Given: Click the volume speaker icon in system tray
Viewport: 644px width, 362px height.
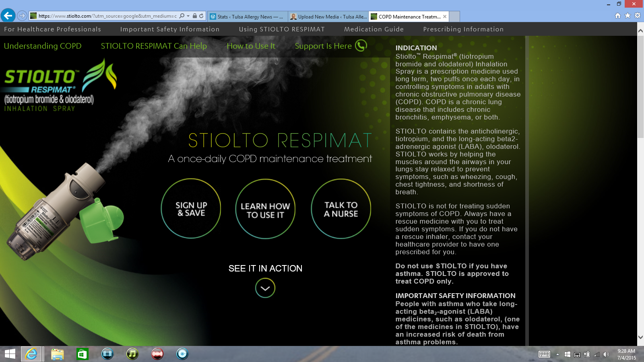Looking at the screenshot, I should 606,354.
